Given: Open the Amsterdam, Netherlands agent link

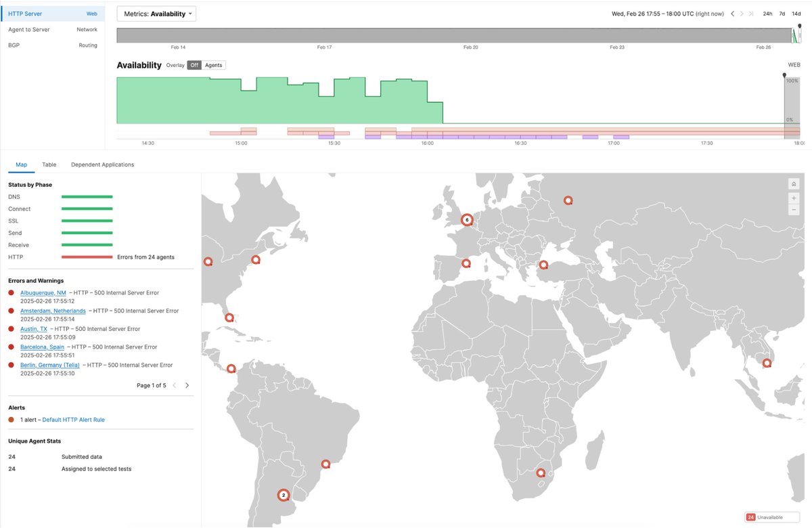Looking at the screenshot, I should tap(53, 311).
